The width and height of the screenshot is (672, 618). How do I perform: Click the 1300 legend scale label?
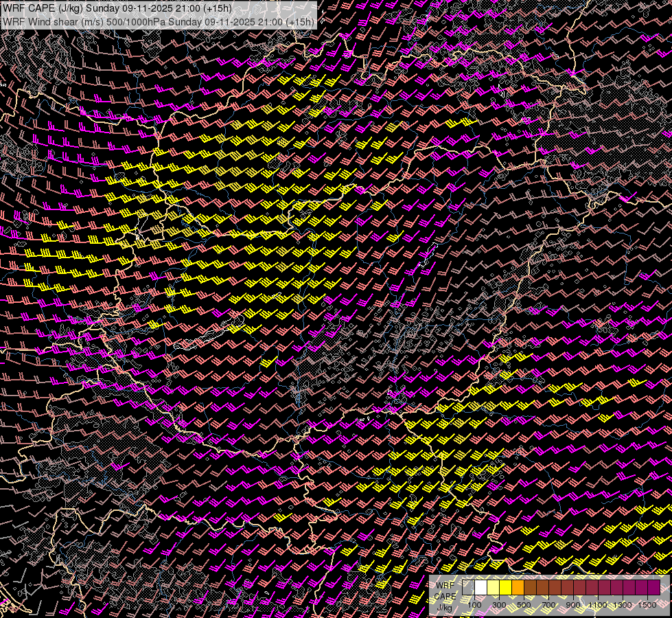[623, 604]
